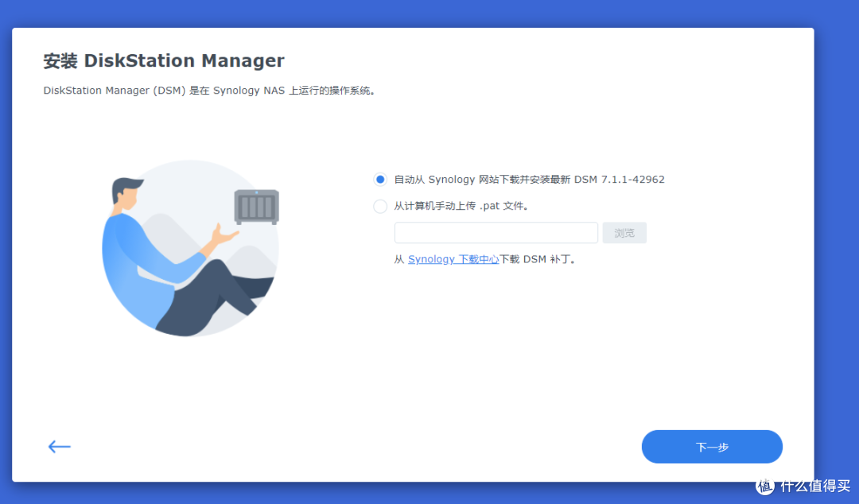Screen dimensions: 859x504
Task: Click the DSM description text under the heading
Action: coord(209,91)
